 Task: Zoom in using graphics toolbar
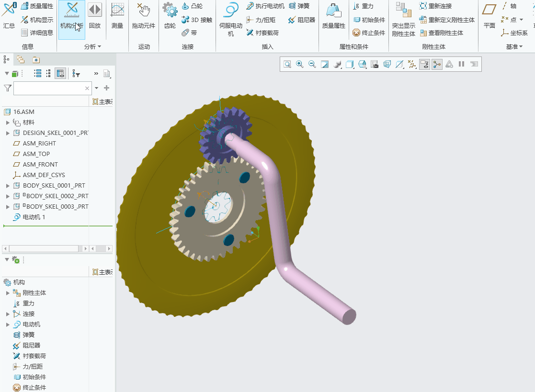(x=299, y=64)
